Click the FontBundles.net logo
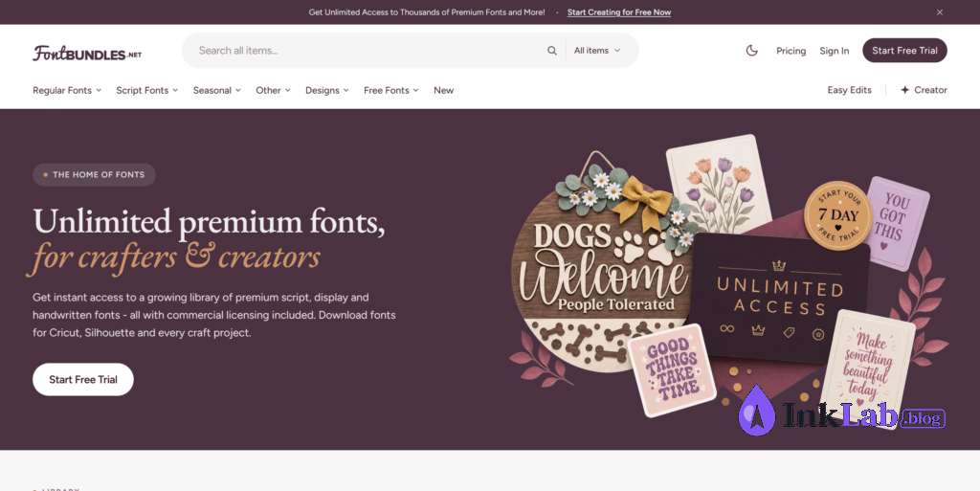This screenshot has height=491, width=980. [x=87, y=53]
